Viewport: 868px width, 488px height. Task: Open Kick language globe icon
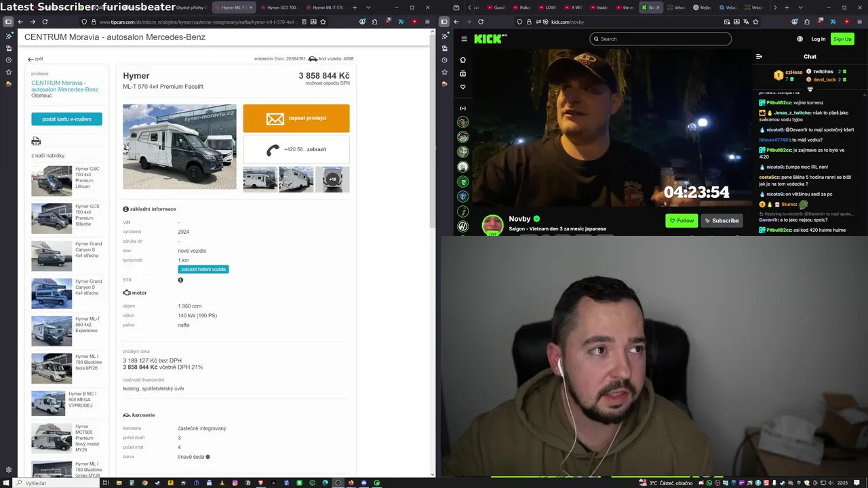[x=800, y=39]
